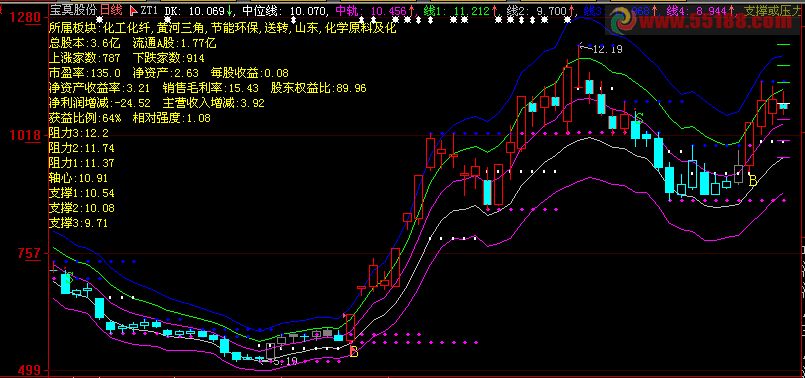Click the red flag icon beside ZT1
This screenshot has width=805, height=378.
click(133, 10)
